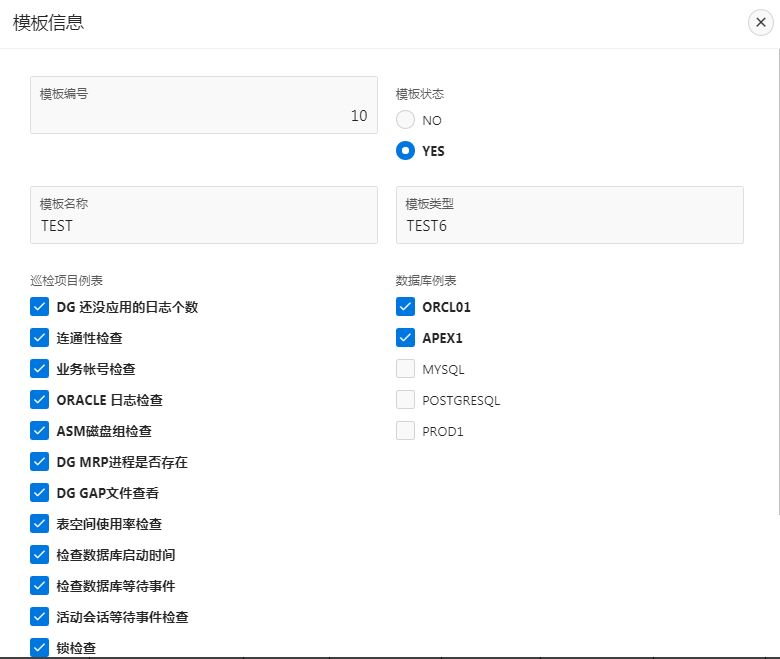Screen dimensions: 780x659
Task: Select the YES template status option
Action: pyautogui.click(x=405, y=151)
